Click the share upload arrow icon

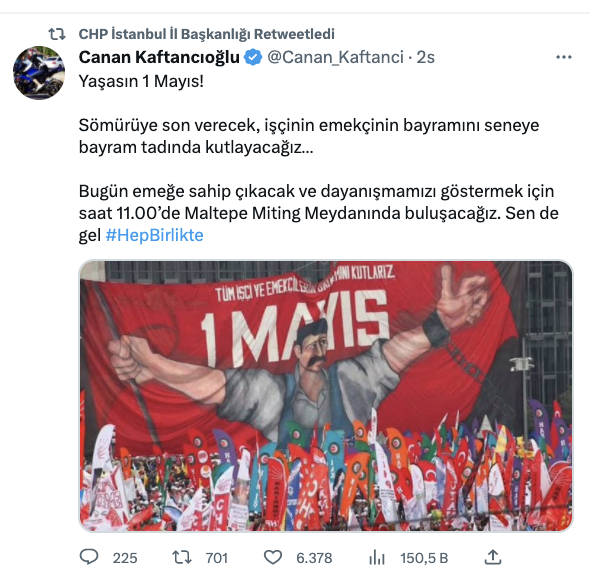coord(493,557)
